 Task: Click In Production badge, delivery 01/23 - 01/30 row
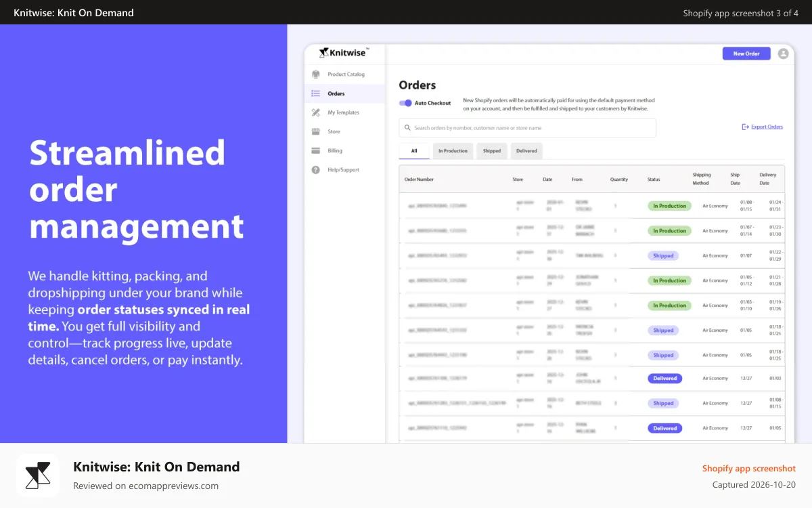click(669, 231)
